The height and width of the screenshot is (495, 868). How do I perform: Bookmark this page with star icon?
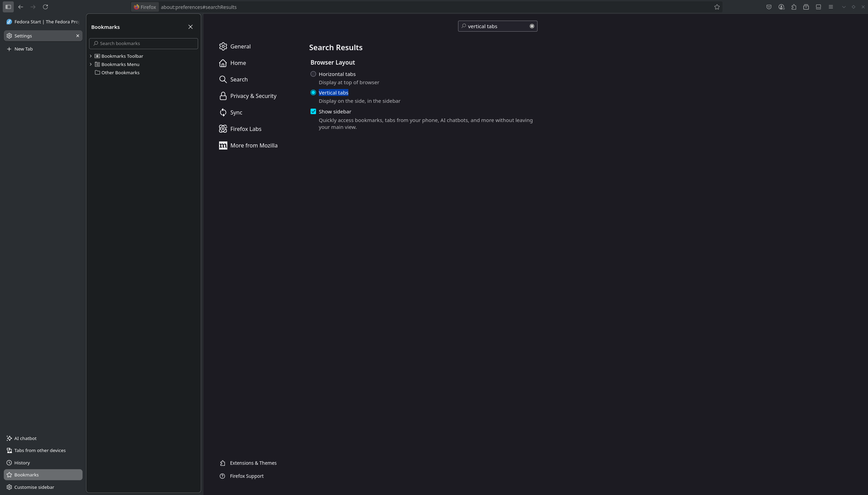coord(717,7)
